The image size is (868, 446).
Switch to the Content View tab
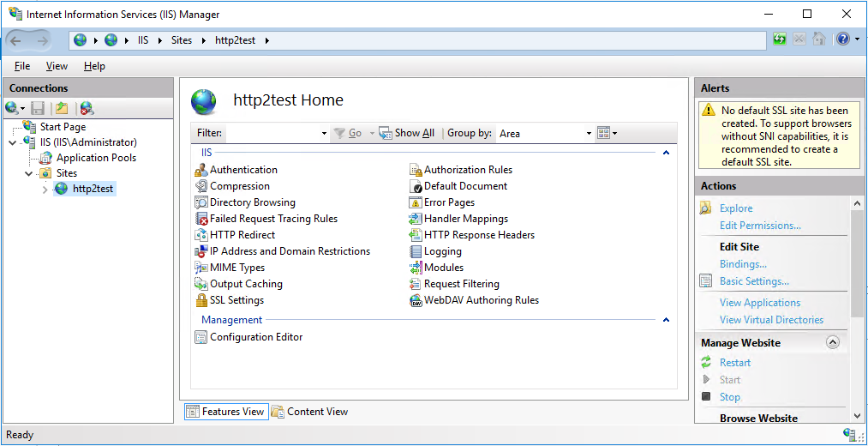point(310,412)
